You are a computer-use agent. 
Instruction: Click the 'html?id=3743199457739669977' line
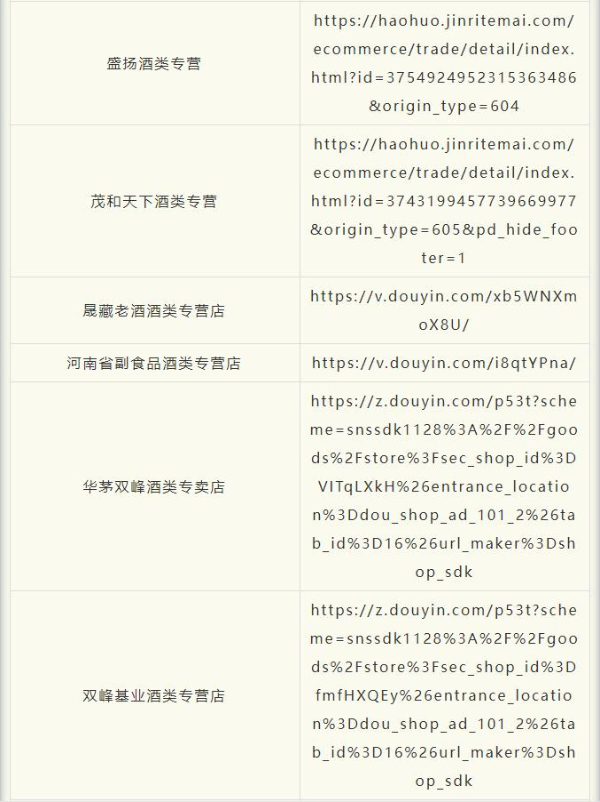tap(443, 201)
